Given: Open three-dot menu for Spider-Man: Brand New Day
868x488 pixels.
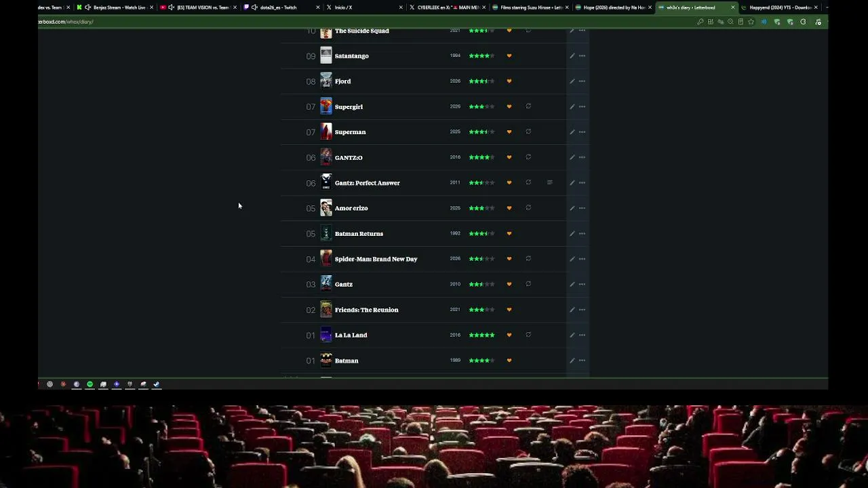Looking at the screenshot, I should point(582,259).
